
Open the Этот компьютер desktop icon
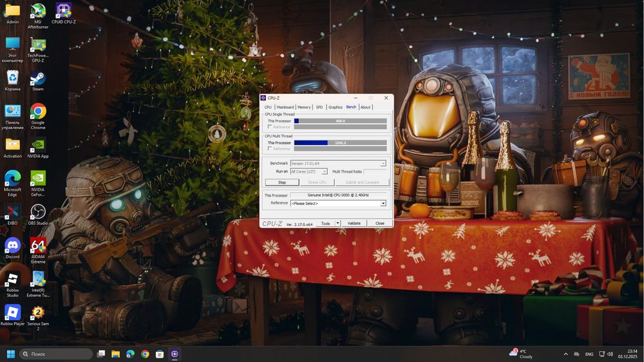[12, 50]
